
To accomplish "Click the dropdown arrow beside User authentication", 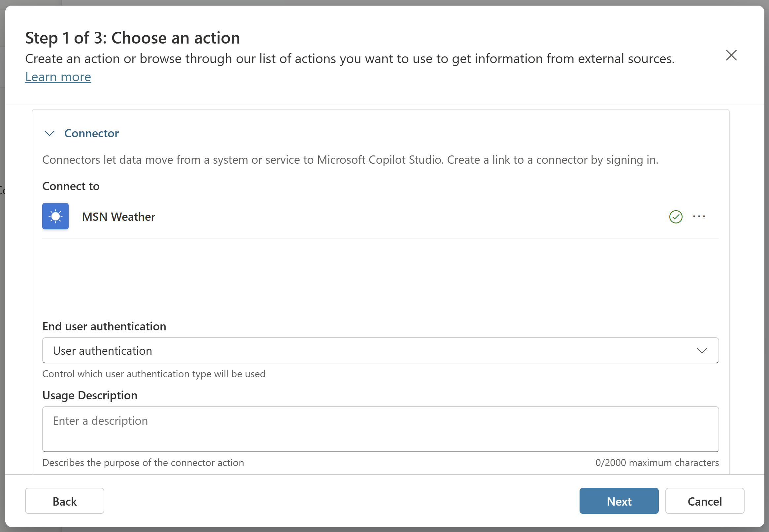I will 701,351.
